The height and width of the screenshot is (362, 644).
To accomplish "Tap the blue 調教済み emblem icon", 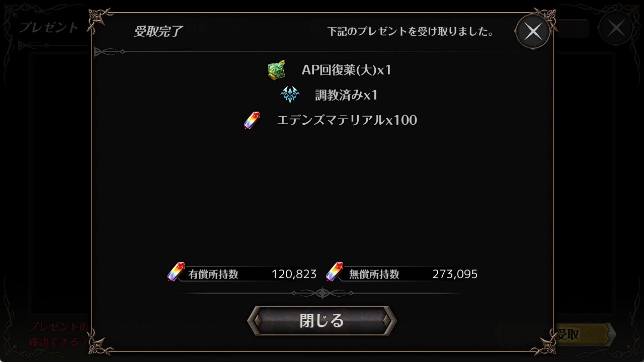I will pyautogui.click(x=290, y=95).
